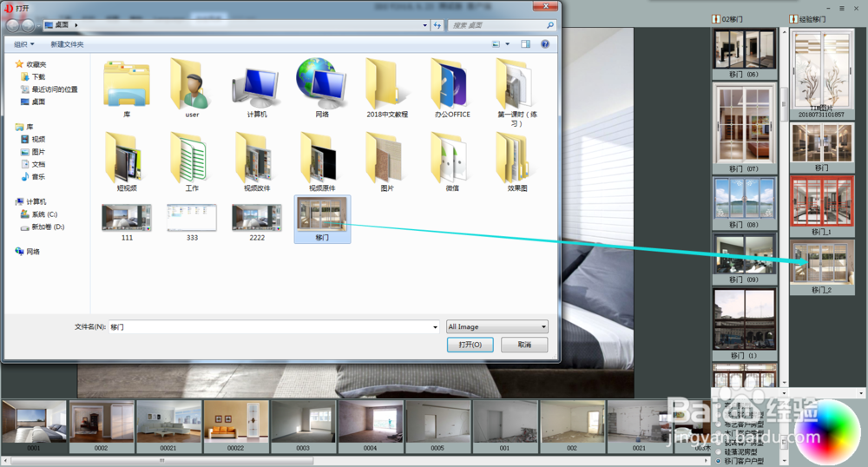The width and height of the screenshot is (868, 467).
Task: Open the All Image file type dropdown
Action: (x=497, y=326)
